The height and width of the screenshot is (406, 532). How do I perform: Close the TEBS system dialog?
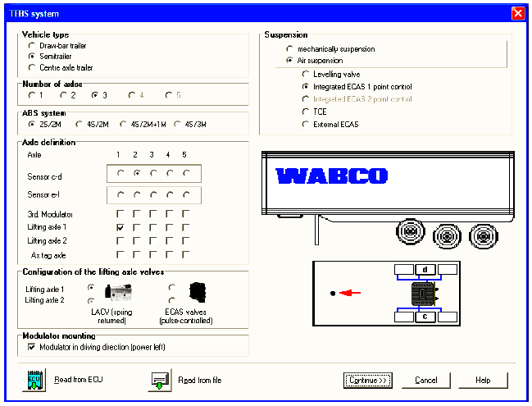[x=518, y=14]
